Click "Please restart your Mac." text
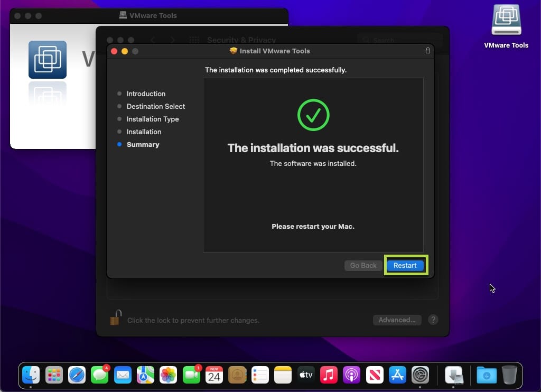The image size is (541, 392). tap(313, 226)
